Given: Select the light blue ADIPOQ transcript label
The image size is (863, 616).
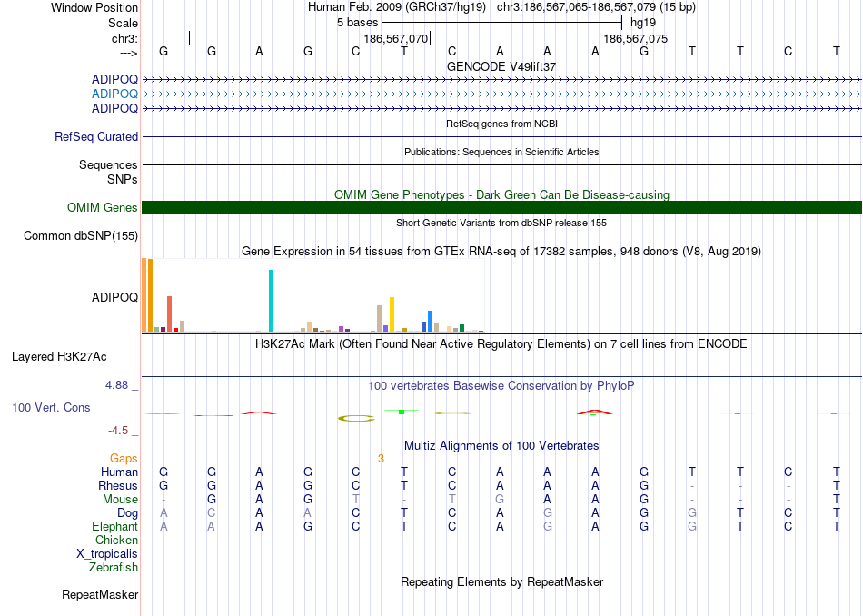Looking at the screenshot, I should (x=114, y=94).
